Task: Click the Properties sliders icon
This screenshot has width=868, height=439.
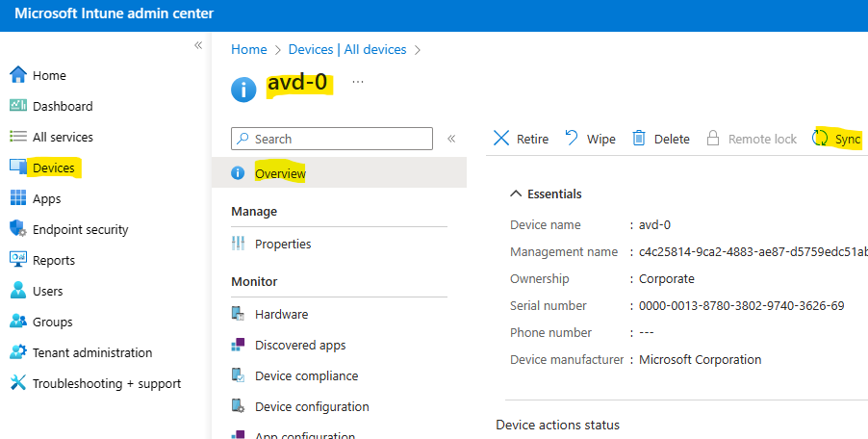Action: tap(238, 243)
